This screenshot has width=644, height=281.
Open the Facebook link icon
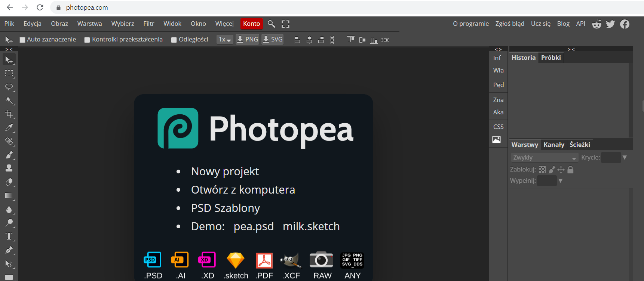click(625, 24)
